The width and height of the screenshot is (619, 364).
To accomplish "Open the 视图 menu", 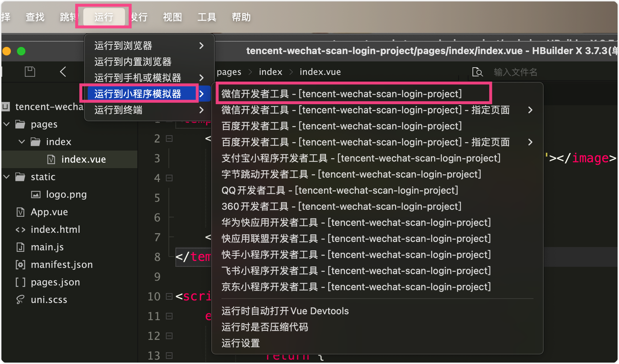I will [172, 17].
